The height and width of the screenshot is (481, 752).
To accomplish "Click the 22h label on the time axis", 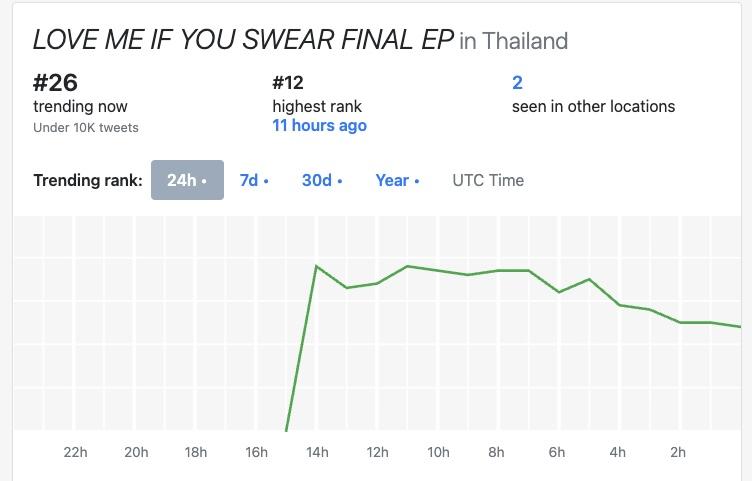I will coord(75,452).
